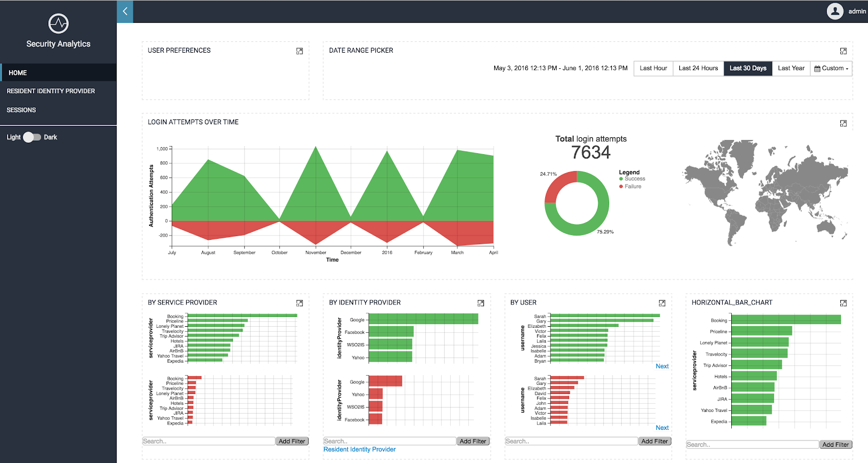Open the Custom date range dropdown
Viewport: 868px width, 463px height.
tap(831, 68)
